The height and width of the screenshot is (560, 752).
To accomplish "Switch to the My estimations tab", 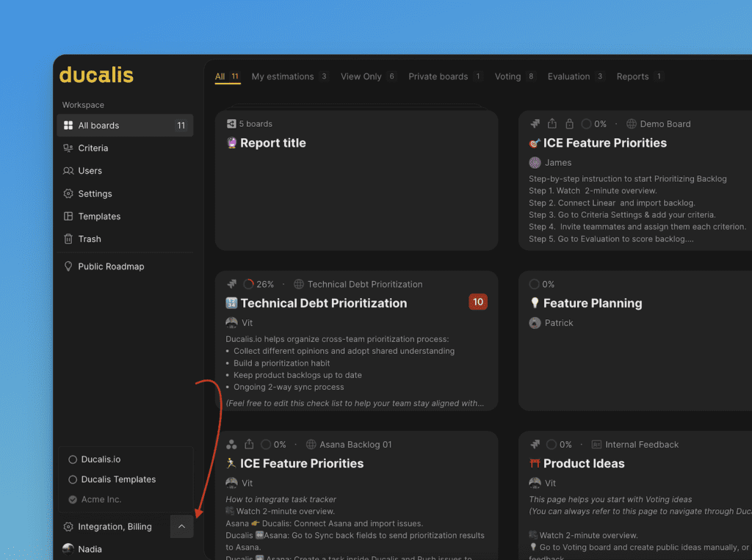I will pyautogui.click(x=283, y=76).
